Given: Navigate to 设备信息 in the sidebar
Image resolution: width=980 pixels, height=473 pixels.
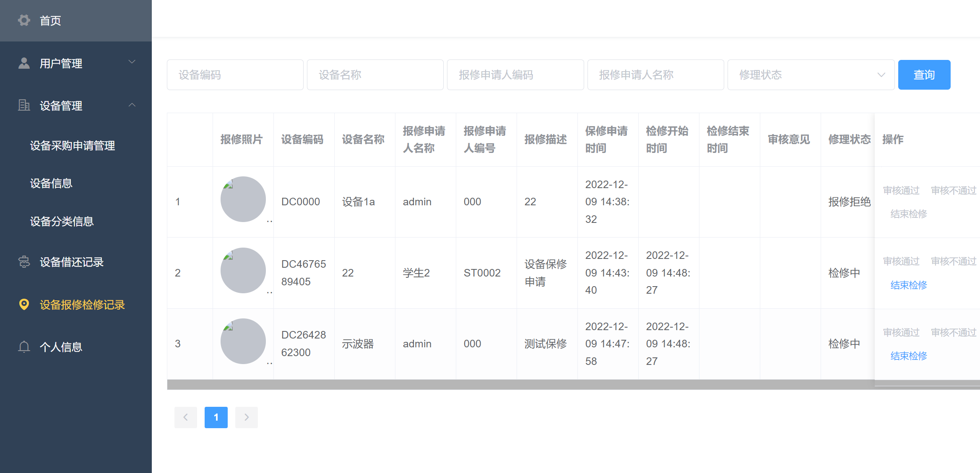Looking at the screenshot, I should (x=51, y=183).
